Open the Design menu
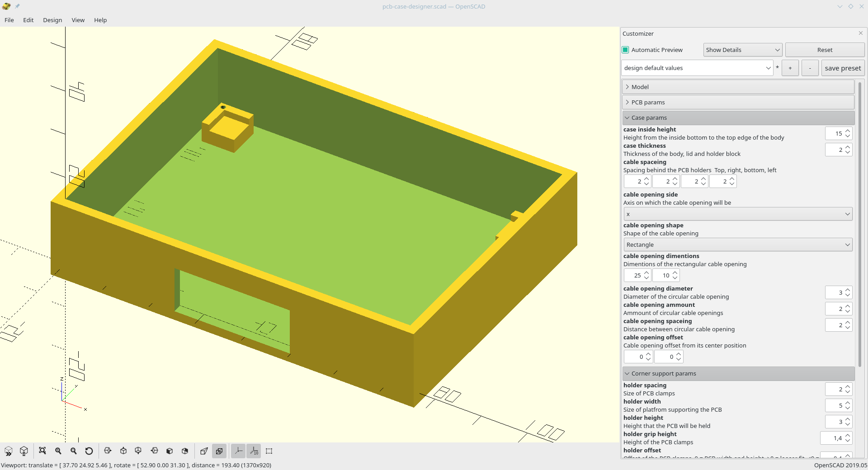Viewport: 868px width, 470px height. (x=52, y=20)
